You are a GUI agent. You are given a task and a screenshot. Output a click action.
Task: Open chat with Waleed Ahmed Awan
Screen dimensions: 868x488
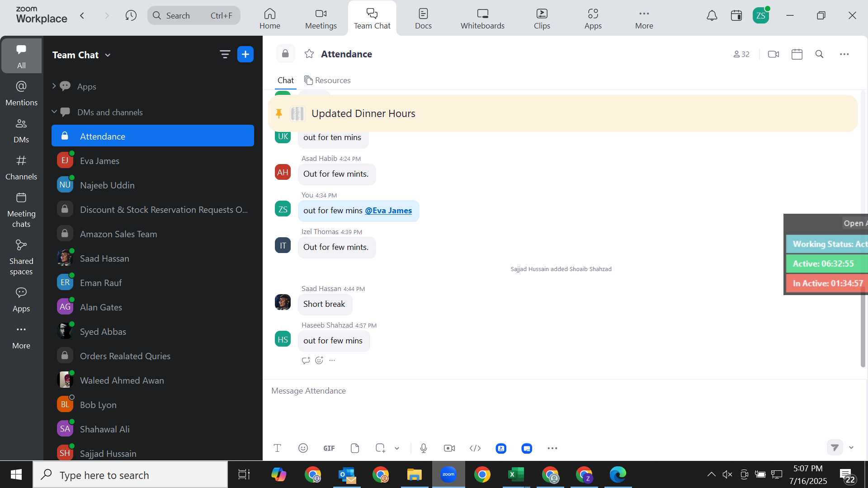(153, 380)
